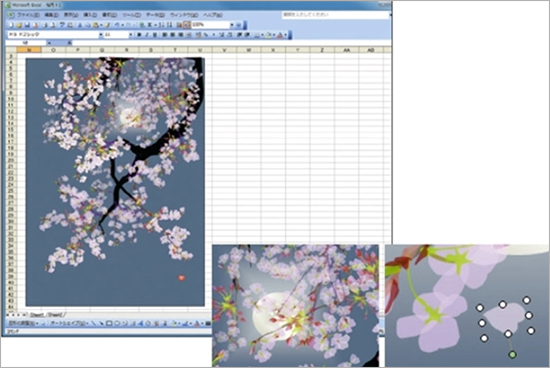Select row 20 header

pos(11,160)
